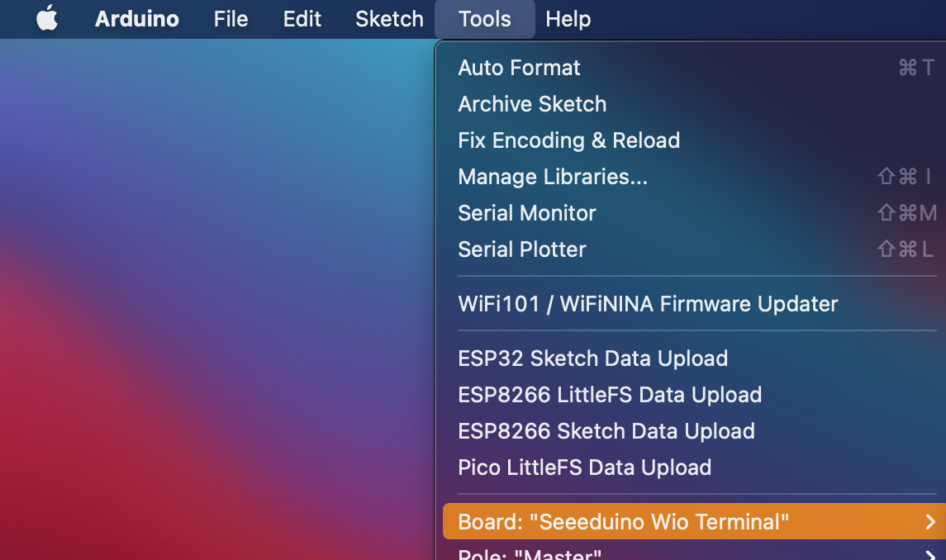Image resolution: width=946 pixels, height=560 pixels.
Task: Start Pico LittleFS Data Upload
Action: click(x=584, y=467)
